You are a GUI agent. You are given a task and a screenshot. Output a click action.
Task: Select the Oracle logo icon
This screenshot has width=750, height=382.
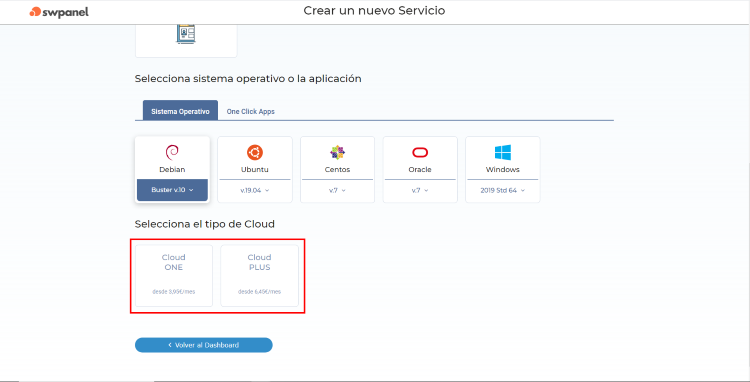coord(420,153)
